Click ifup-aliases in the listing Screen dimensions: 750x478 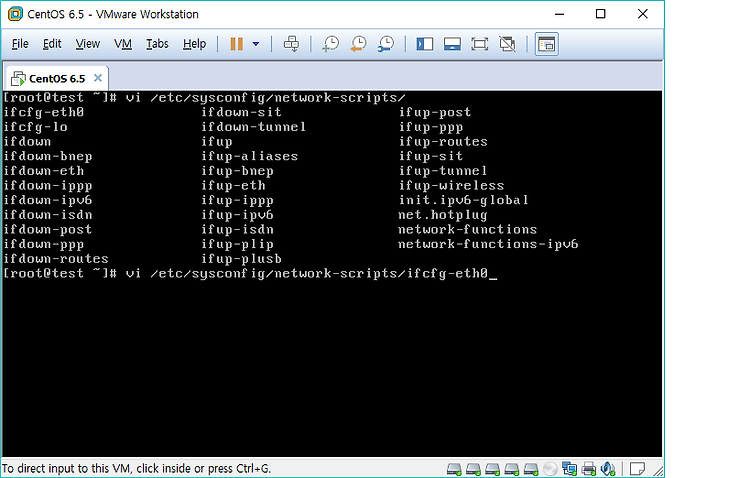pos(250,156)
